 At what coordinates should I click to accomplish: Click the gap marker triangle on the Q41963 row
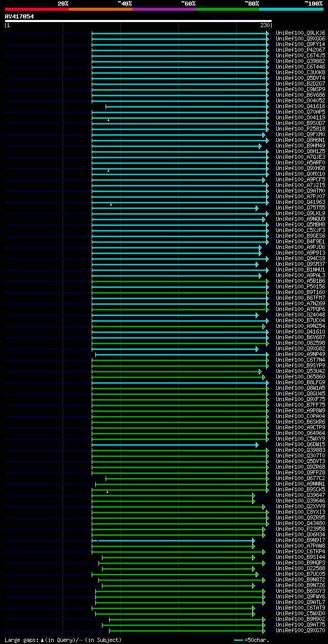111,204
